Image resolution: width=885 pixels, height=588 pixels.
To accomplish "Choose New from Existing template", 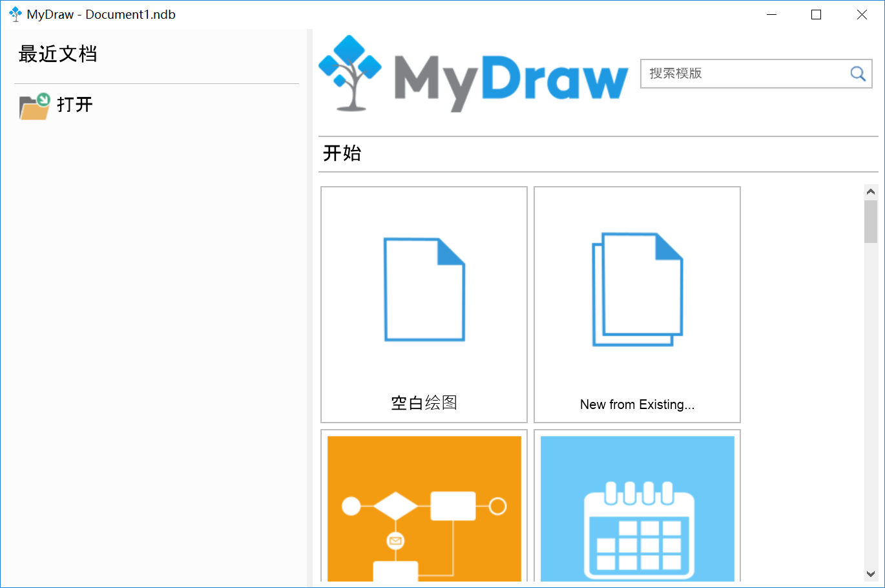I will pyautogui.click(x=637, y=305).
